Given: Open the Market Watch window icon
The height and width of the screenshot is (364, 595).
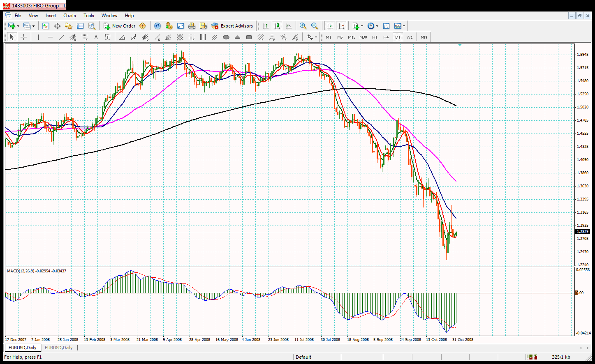Looking at the screenshot, I should click(46, 26).
